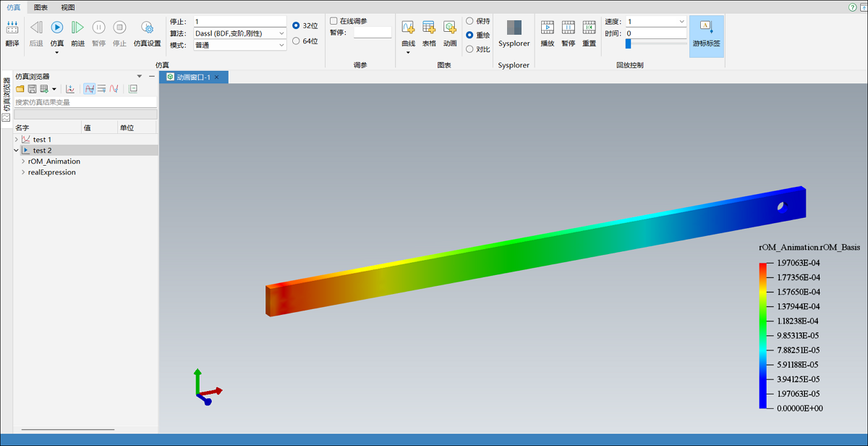Open 仿真设置 simulation settings

[147, 29]
